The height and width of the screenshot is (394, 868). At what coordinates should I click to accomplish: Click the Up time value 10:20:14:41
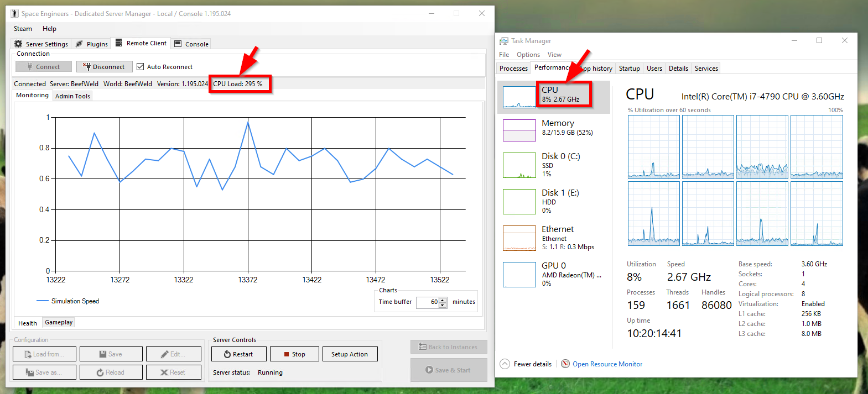[x=654, y=333]
